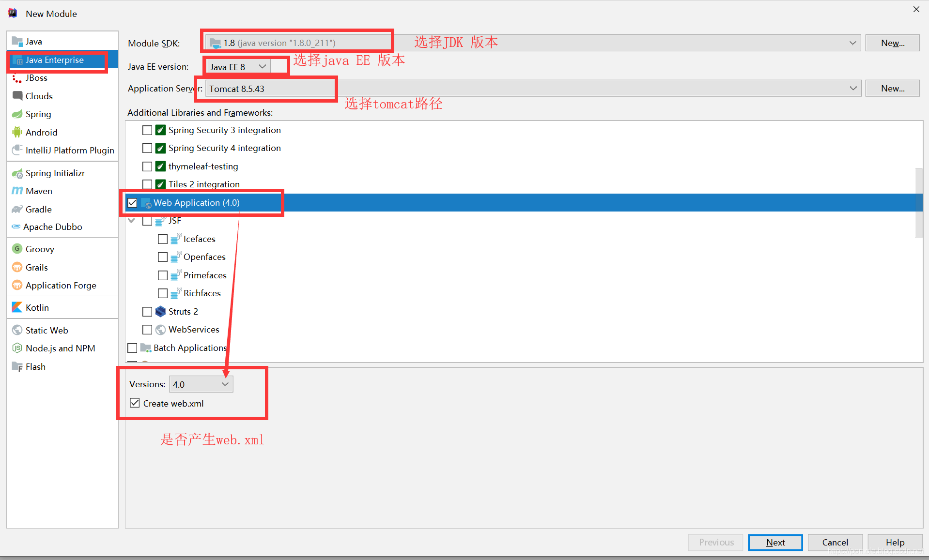This screenshot has height=560, width=929.
Task: Click the Next button
Action: click(x=775, y=542)
